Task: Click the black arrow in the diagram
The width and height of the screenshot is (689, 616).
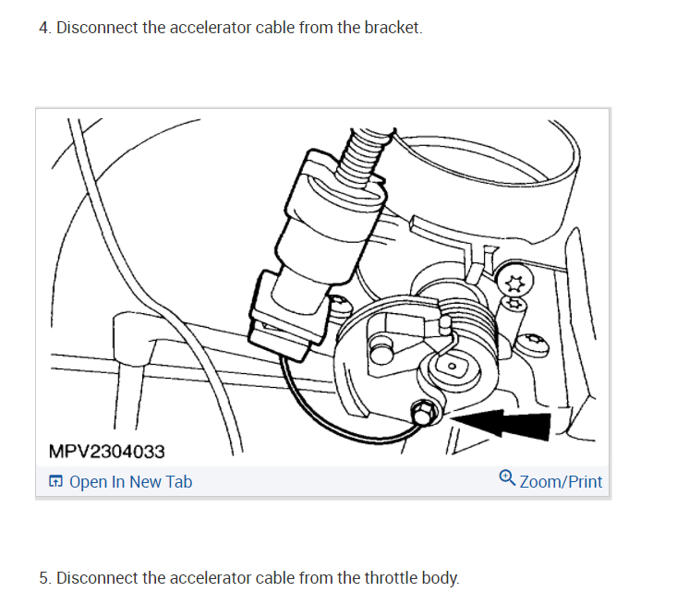Action: click(502, 425)
